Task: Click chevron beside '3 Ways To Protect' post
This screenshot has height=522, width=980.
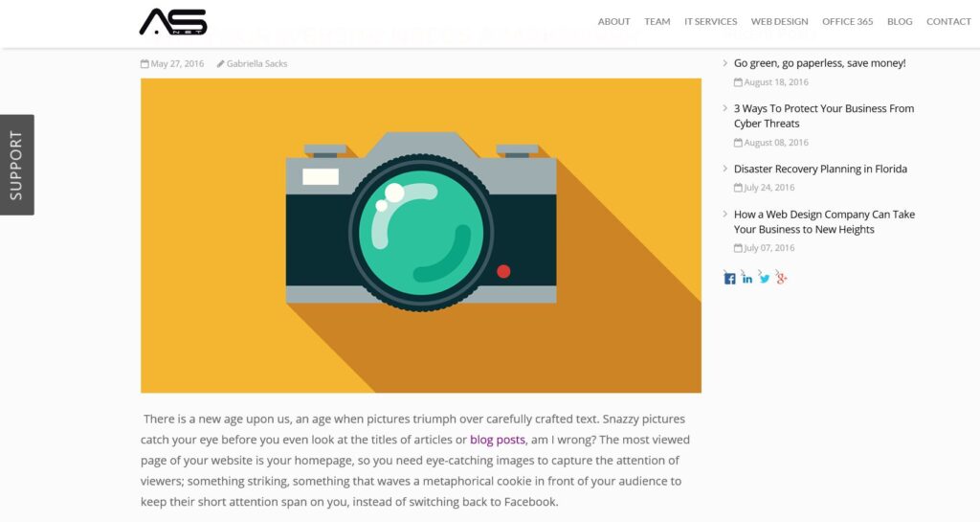Action: [x=724, y=109]
